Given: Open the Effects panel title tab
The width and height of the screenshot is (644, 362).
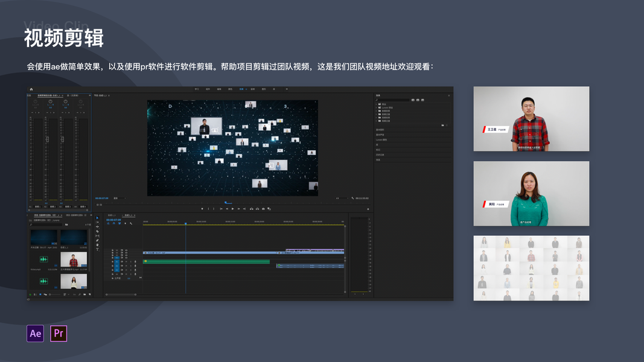Looking at the screenshot, I should coord(378,95).
